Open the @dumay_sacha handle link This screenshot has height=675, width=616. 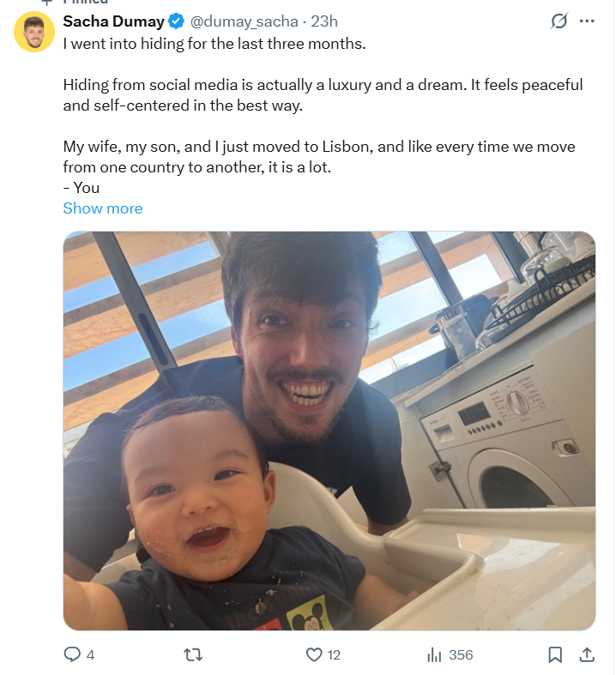click(x=244, y=21)
